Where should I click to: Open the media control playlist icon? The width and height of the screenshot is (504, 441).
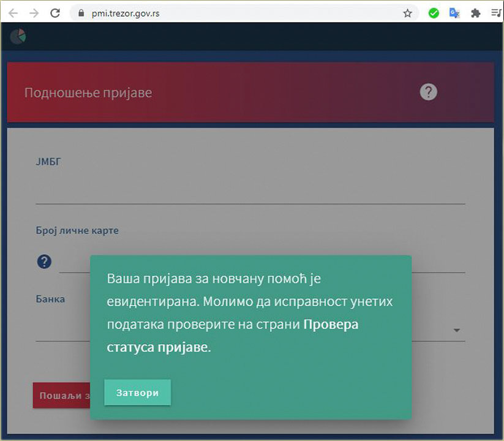click(495, 13)
